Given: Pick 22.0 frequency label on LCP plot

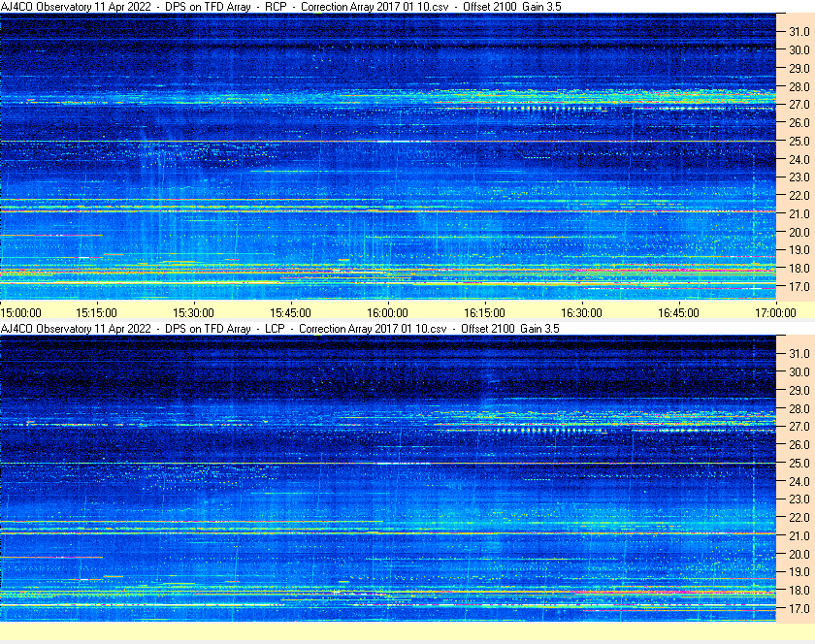Looking at the screenshot, I should (799, 517).
